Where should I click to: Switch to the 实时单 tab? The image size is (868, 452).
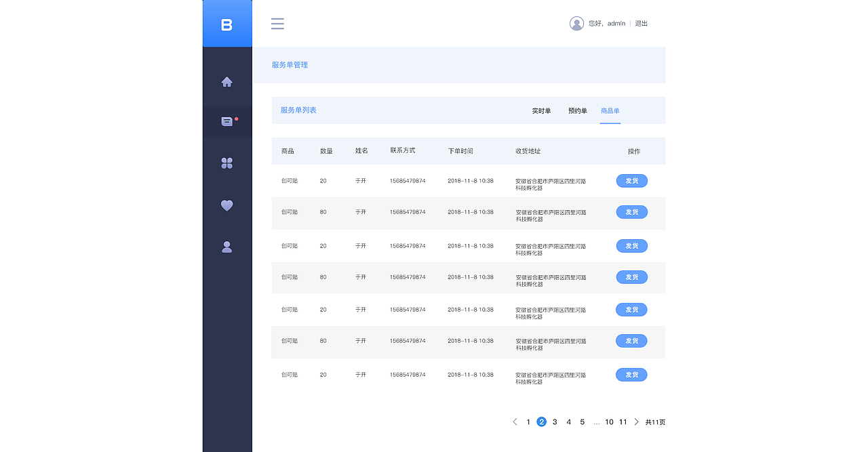pyautogui.click(x=541, y=111)
